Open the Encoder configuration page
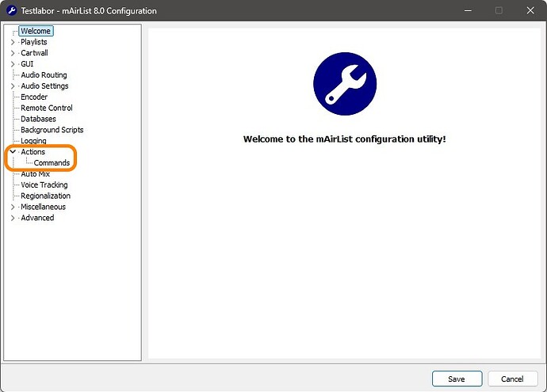The image size is (547, 392). coord(34,97)
